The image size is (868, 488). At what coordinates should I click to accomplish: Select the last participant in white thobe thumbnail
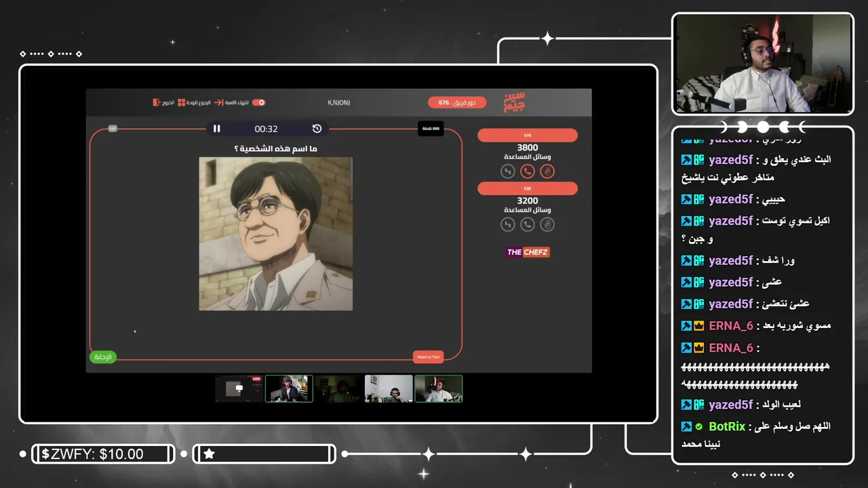coord(439,388)
